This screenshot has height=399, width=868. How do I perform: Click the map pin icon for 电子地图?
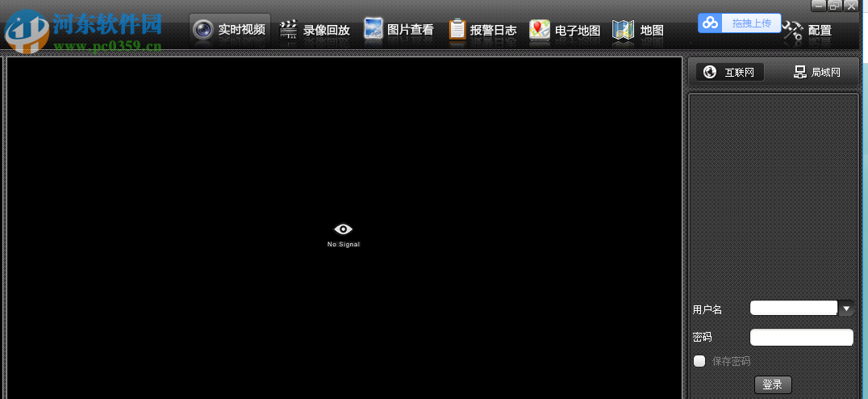coord(539,29)
